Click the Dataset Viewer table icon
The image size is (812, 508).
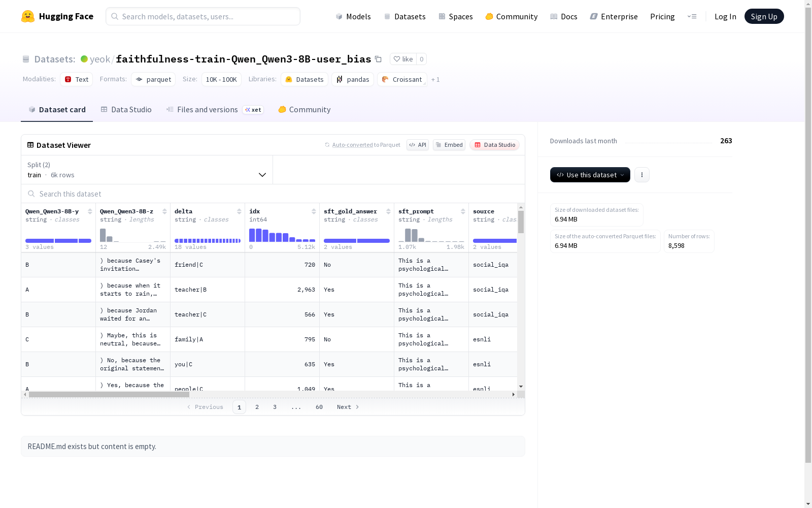[x=30, y=145]
